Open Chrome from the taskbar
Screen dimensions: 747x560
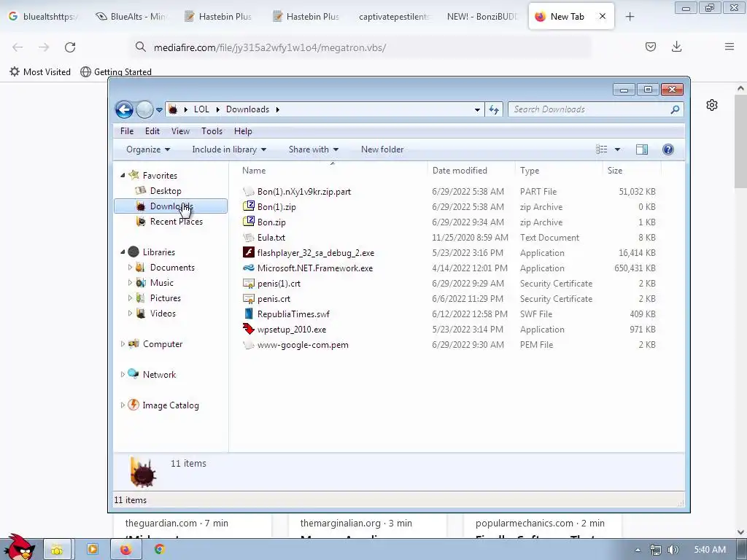coord(160,550)
